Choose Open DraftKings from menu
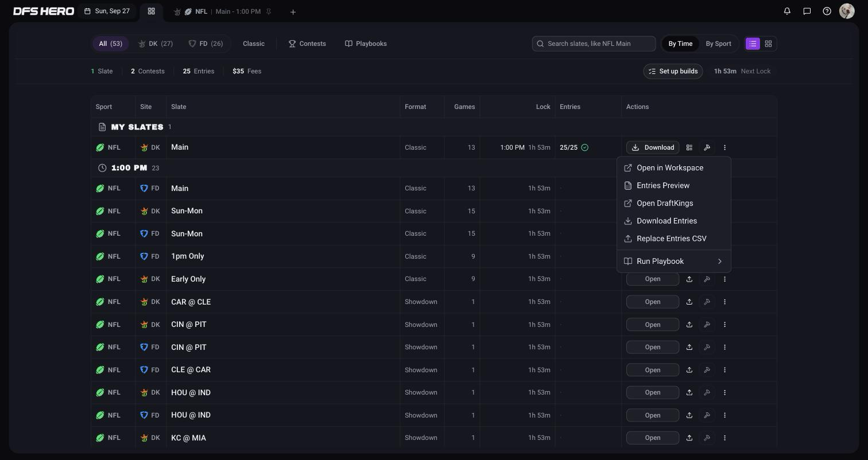868x460 pixels. click(674, 204)
